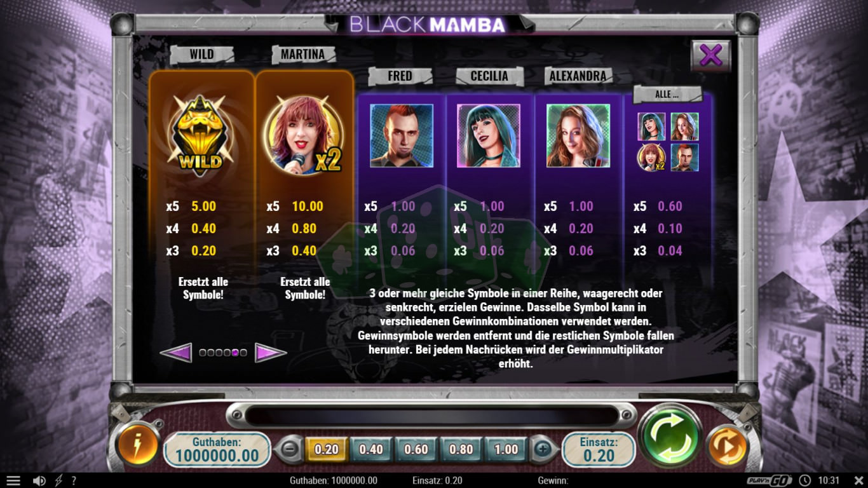The height and width of the screenshot is (488, 868).
Task: Choose the 0.60 bet value
Action: tap(416, 449)
